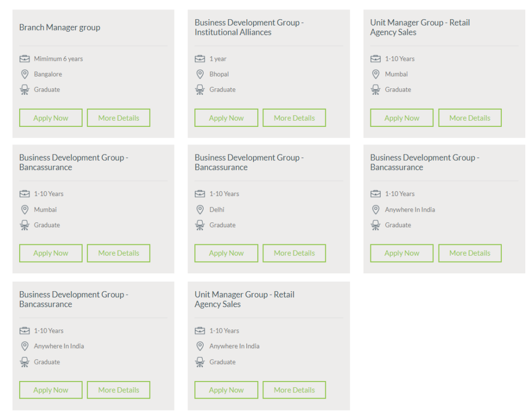View More Details for the Bhopal position
The image size is (532, 419).
(294, 118)
